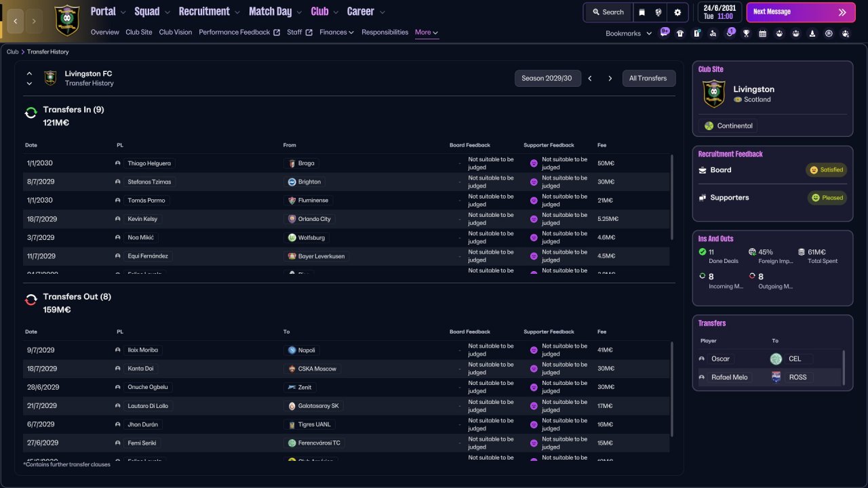
Task: Click the Livingston club badge in top bar
Action: 66,20
